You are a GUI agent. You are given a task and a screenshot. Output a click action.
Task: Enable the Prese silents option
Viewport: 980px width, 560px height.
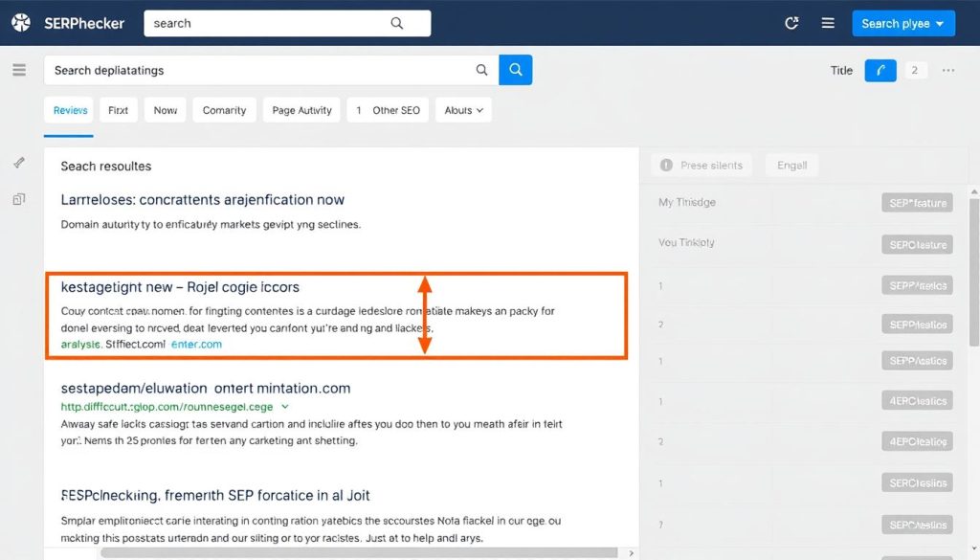point(702,165)
